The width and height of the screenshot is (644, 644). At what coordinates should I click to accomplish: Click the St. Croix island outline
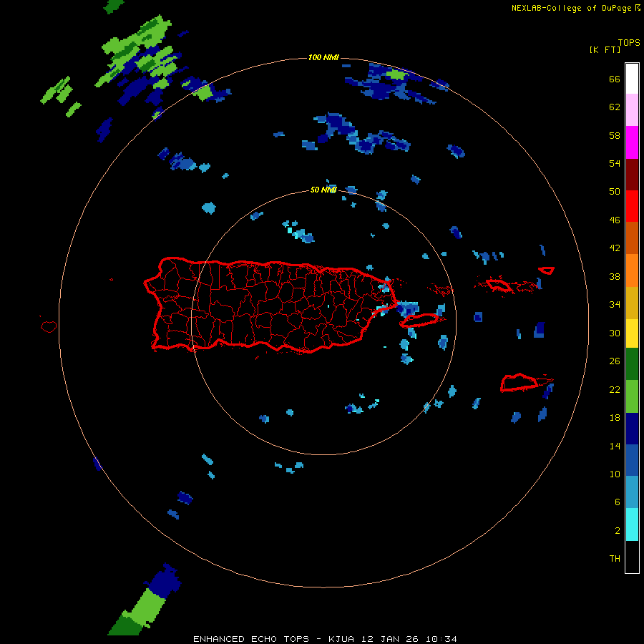tap(519, 383)
